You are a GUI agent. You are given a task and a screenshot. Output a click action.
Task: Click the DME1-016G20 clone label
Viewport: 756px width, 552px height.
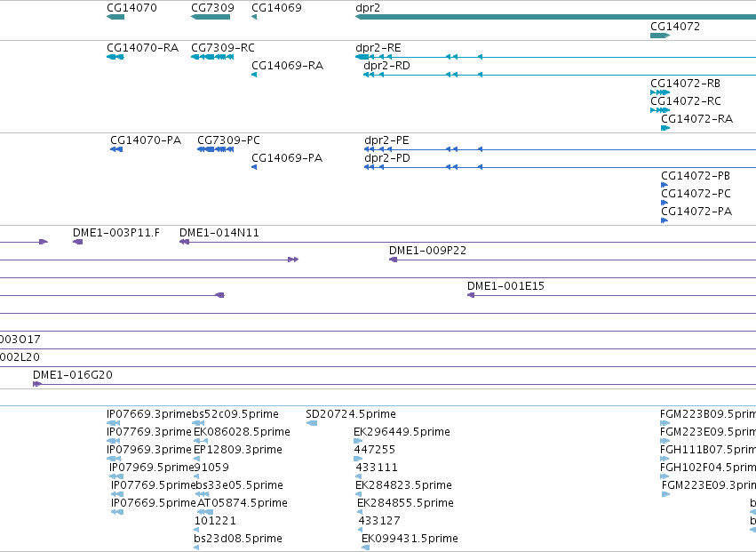(x=73, y=375)
